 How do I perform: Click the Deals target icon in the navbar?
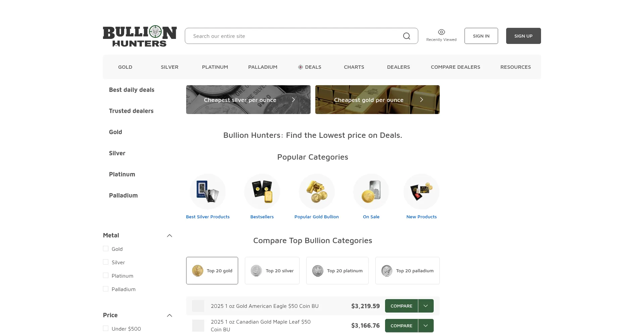pos(301,67)
